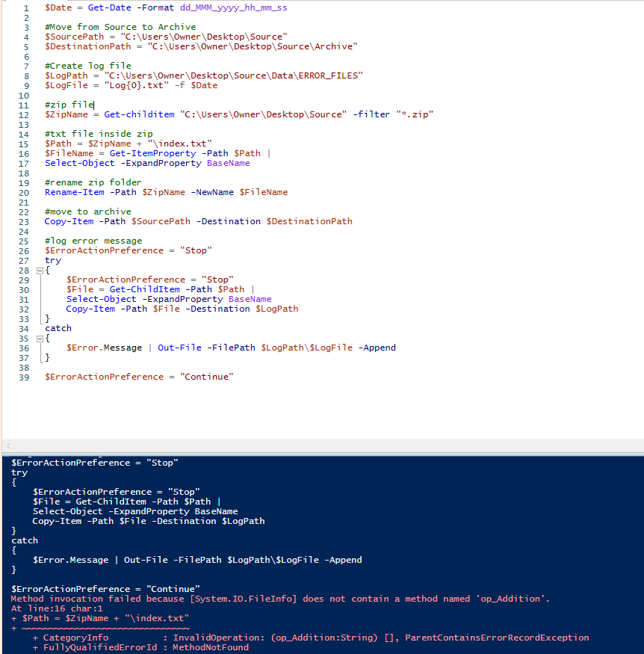The width and height of the screenshot is (644, 654).
Task: Click the horizontal scrollbar left arrow
Action: coord(8,446)
